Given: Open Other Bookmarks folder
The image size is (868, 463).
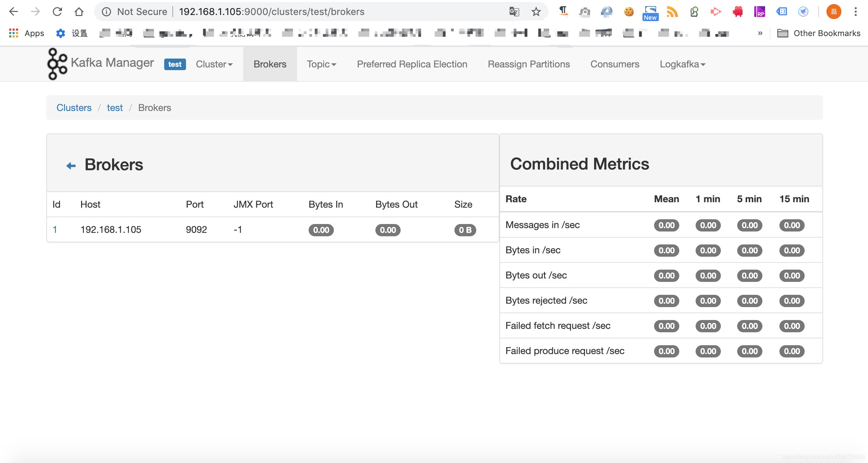Looking at the screenshot, I should (x=819, y=33).
